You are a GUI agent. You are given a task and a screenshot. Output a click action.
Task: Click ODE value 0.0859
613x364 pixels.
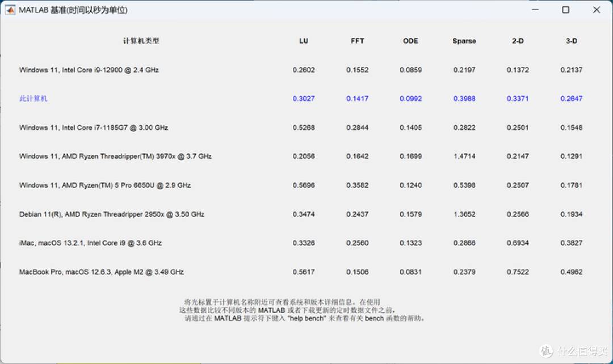click(410, 70)
